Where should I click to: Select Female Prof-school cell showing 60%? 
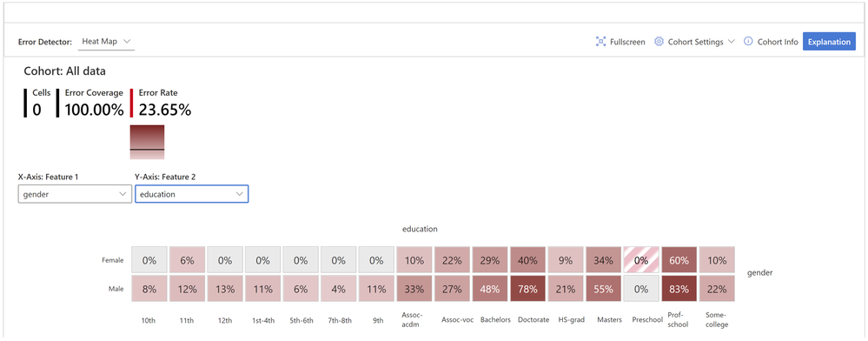point(679,260)
